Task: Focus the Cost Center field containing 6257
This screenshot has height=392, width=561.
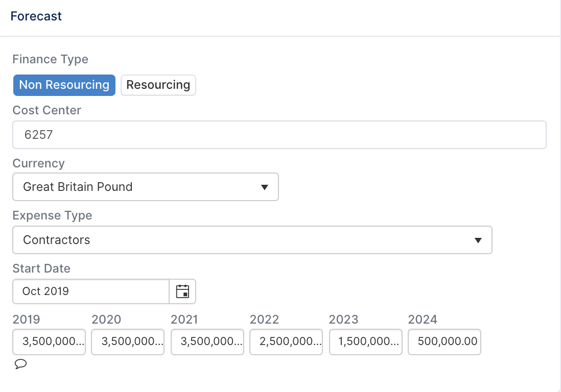Action: [279, 135]
